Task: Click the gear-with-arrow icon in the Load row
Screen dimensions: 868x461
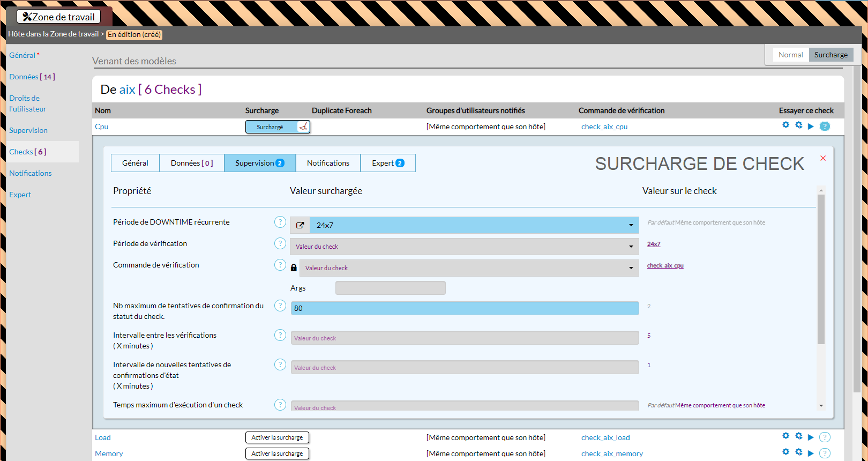Action: [x=798, y=436]
